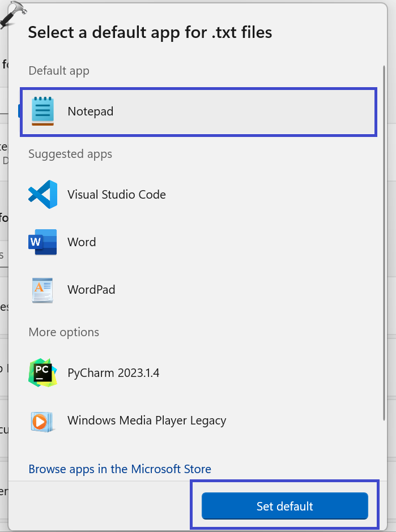Click the Suggested apps section heading
The width and height of the screenshot is (396, 532).
[x=70, y=154]
